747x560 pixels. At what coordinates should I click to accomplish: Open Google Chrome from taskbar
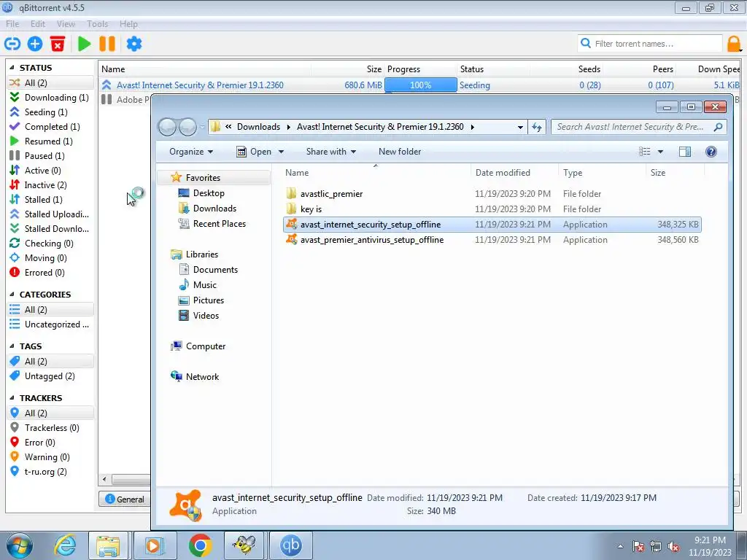200,545
